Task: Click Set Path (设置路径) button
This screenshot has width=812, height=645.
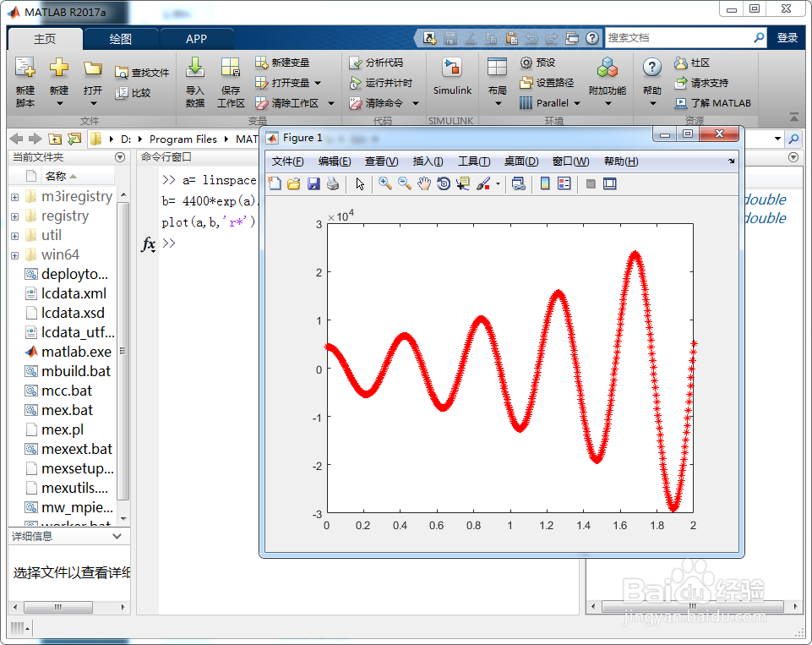Action: [547, 82]
